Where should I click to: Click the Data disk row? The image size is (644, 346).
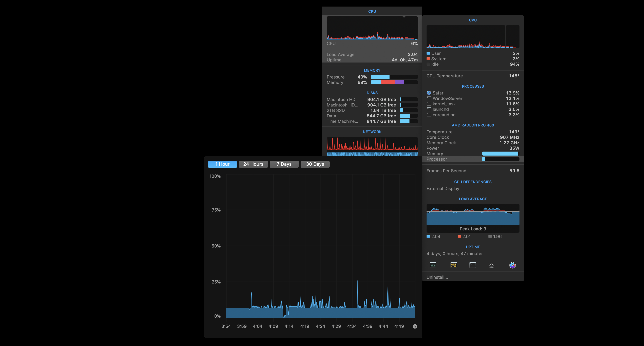(x=372, y=116)
